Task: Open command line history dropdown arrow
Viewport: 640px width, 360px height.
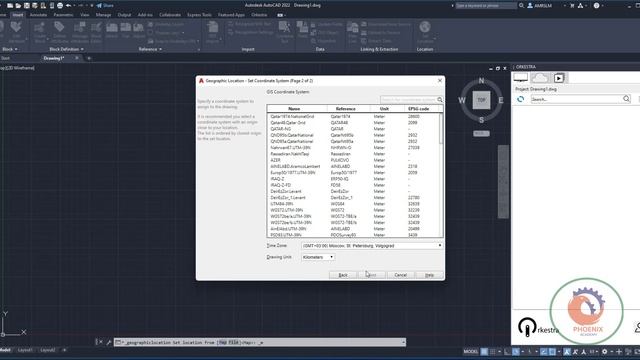Action: tap(403, 342)
